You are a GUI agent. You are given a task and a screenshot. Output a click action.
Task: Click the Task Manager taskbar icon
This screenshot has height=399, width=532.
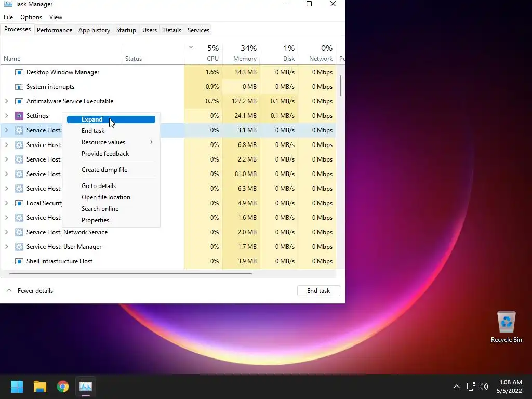pos(86,387)
